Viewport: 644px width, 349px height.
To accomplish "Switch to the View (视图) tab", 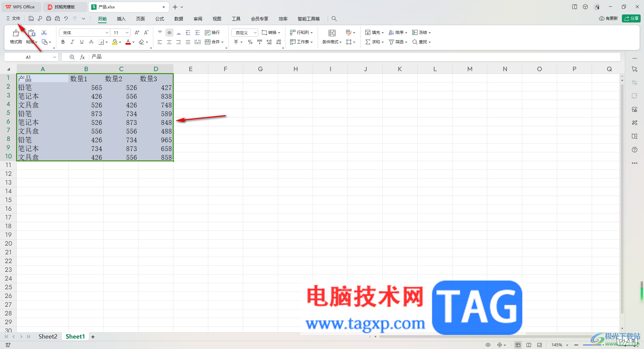I will (217, 19).
